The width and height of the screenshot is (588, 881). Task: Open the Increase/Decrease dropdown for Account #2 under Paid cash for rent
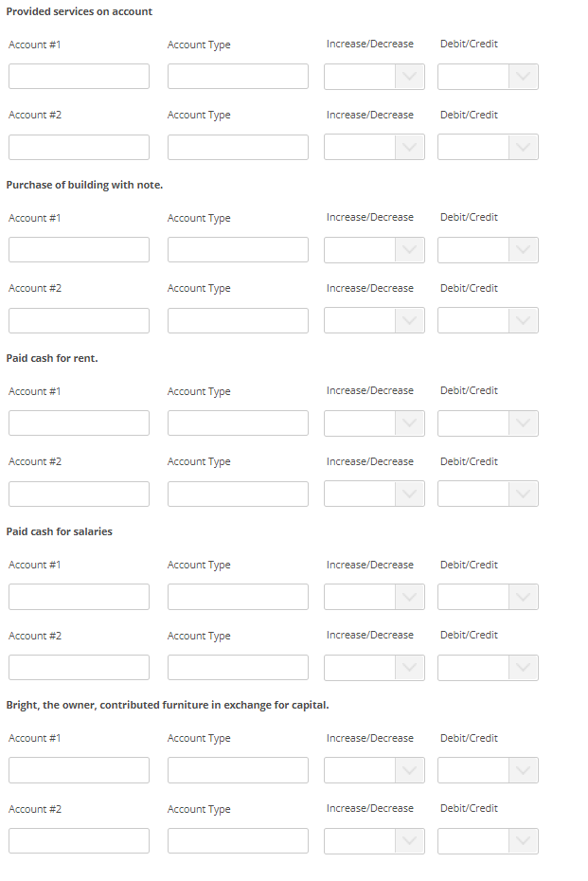374,494
